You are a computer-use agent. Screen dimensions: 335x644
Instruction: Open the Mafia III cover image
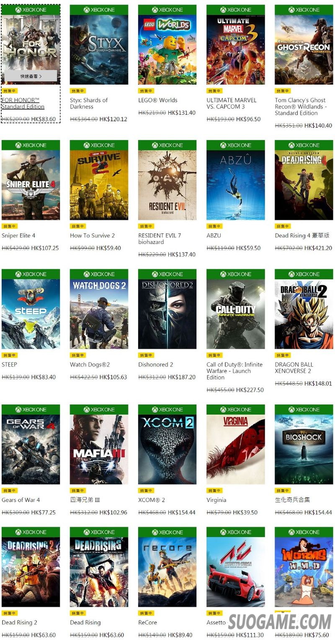pyautogui.click(x=99, y=449)
